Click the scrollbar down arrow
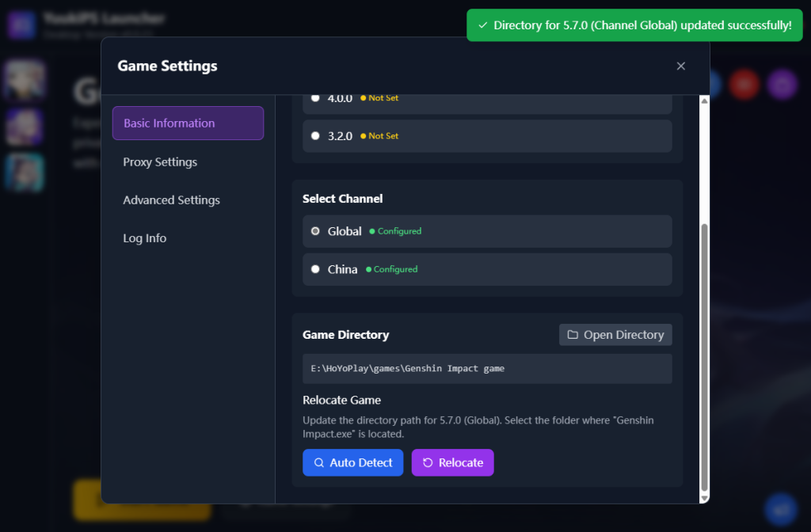The height and width of the screenshot is (532, 811). pos(704,498)
